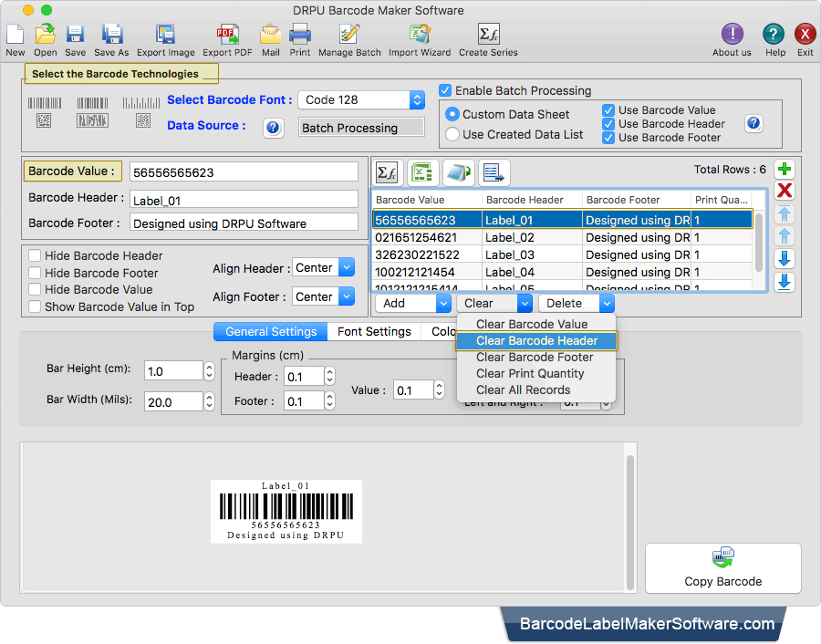Screen dimensions: 821x644
Task: Choose Clear Barcode Header from menu
Action: (536, 341)
